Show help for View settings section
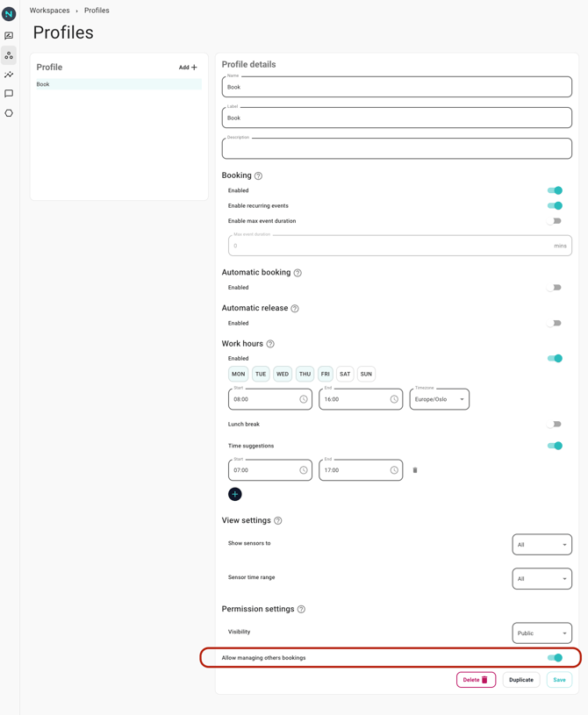This screenshot has width=588, height=715. [x=278, y=521]
